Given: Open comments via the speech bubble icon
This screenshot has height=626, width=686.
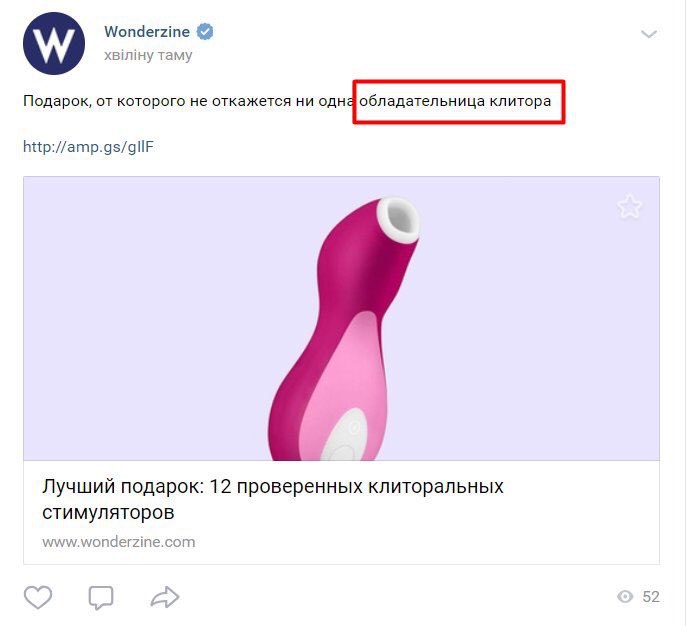Looking at the screenshot, I should coord(101,597).
